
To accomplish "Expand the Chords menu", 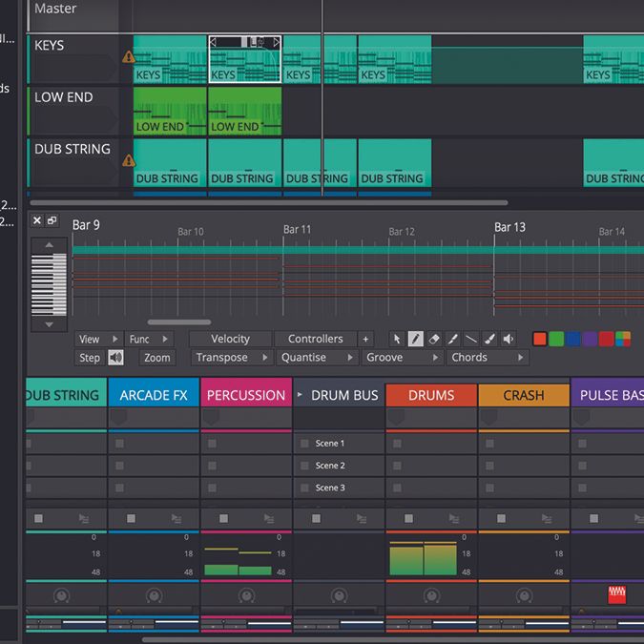I will coord(488,358).
